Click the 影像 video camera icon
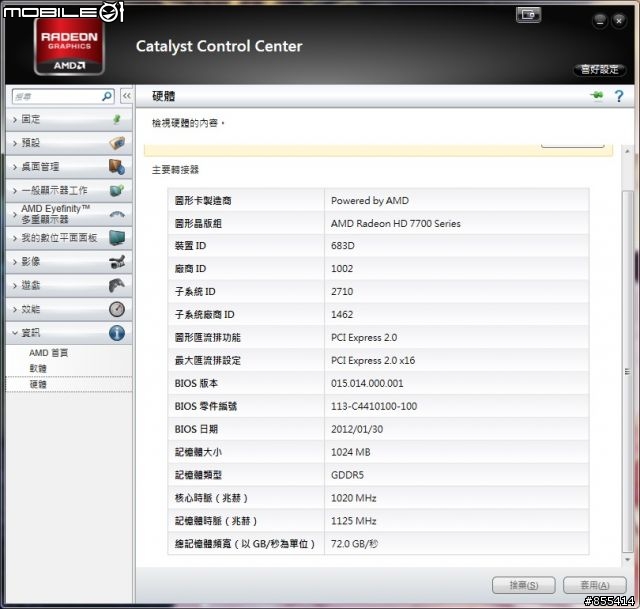640x609 pixels. (x=117, y=262)
